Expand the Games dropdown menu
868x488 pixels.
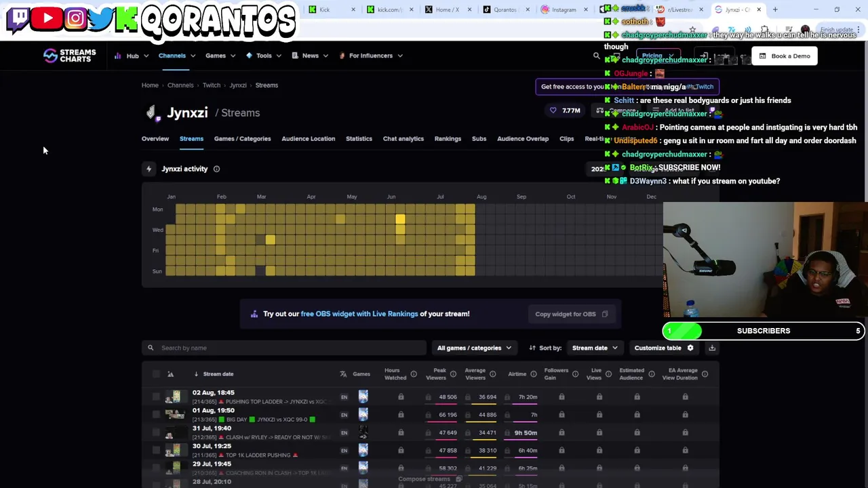coord(220,56)
